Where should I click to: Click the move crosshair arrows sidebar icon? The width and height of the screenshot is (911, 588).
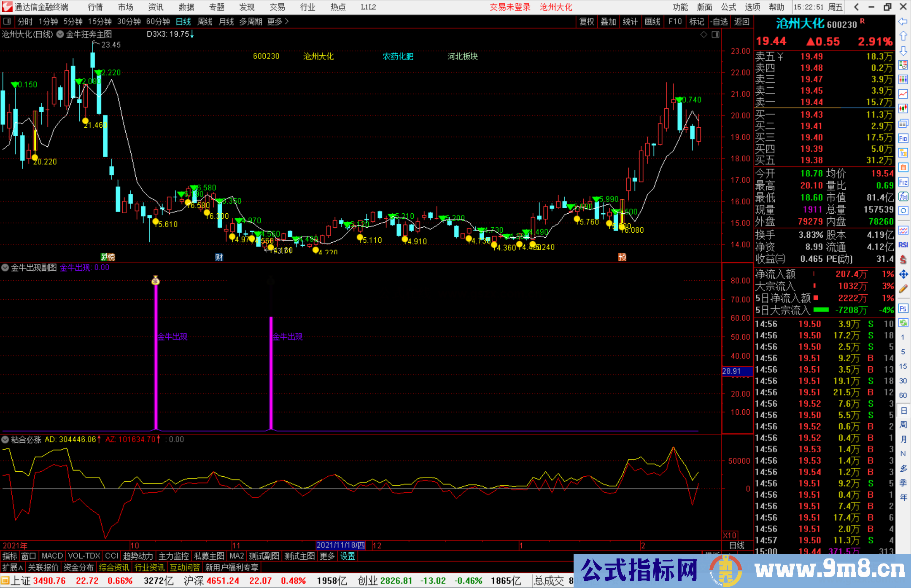click(903, 274)
